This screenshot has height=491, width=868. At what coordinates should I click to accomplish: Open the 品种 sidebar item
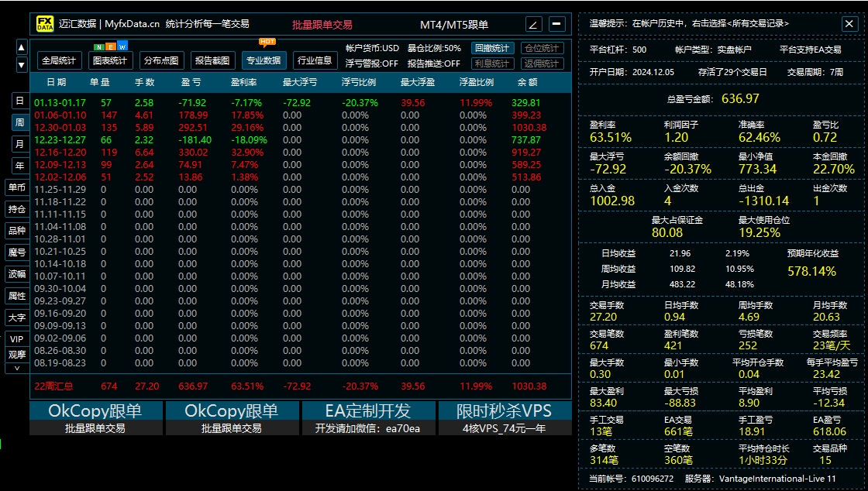coord(16,231)
